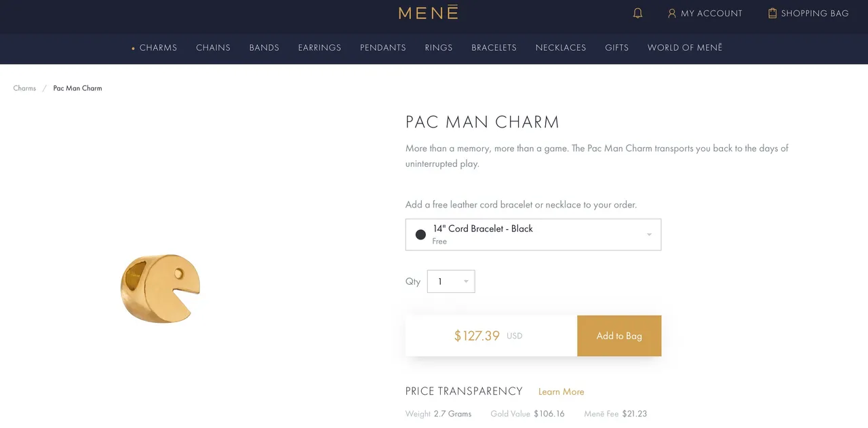This screenshot has width=868, height=428.
Task: Open the Gifts section
Action: [x=617, y=47]
